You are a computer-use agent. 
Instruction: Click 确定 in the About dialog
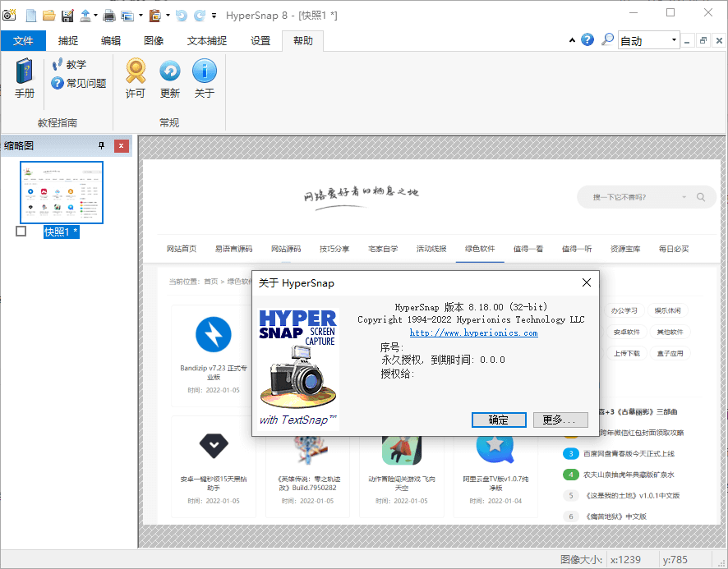(499, 420)
